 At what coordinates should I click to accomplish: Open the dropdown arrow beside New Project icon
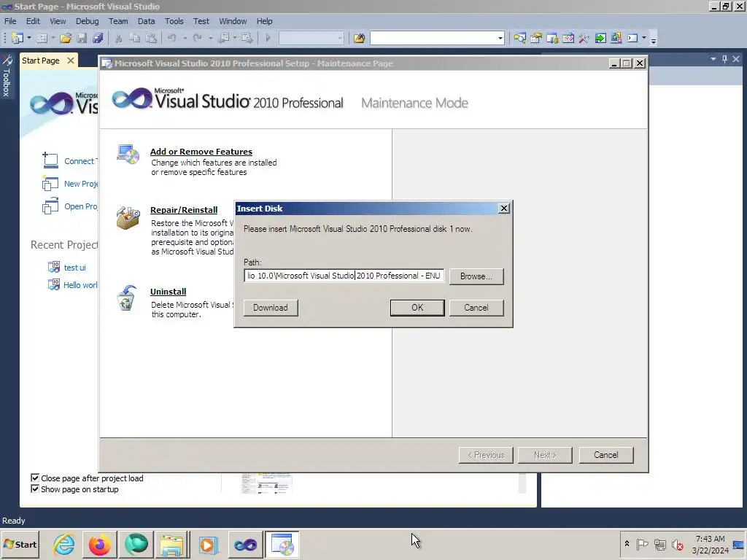[29, 38]
